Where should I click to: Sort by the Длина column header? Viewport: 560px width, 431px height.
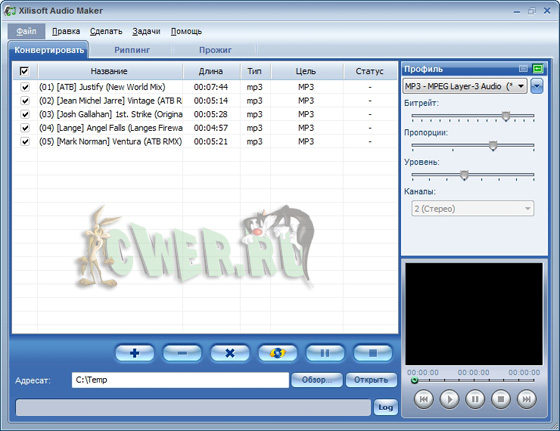[x=211, y=71]
